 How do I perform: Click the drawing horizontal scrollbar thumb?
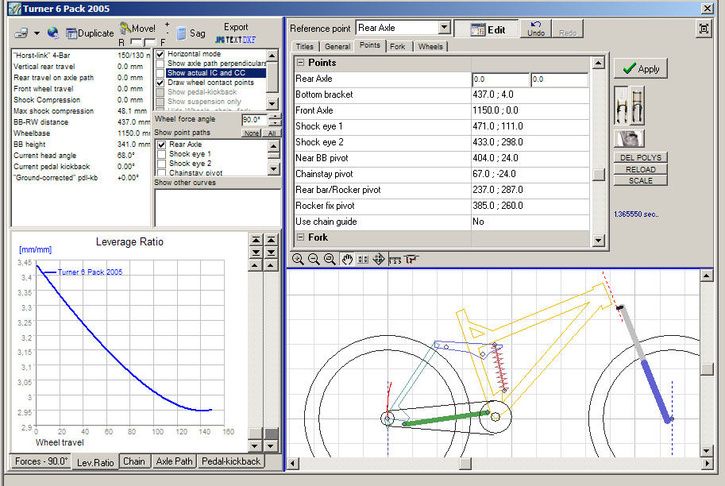(465, 463)
